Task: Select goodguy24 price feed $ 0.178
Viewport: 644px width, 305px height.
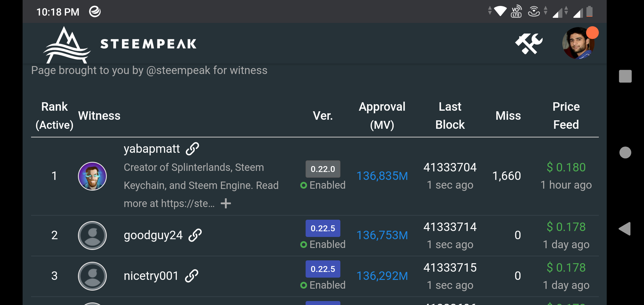Action: click(x=566, y=227)
